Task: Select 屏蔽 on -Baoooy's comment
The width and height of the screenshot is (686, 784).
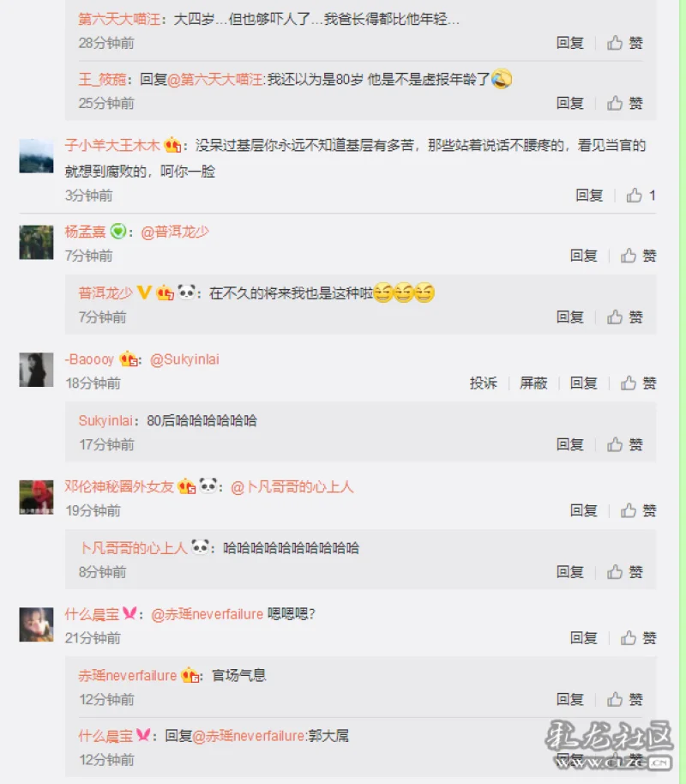Action: click(533, 383)
